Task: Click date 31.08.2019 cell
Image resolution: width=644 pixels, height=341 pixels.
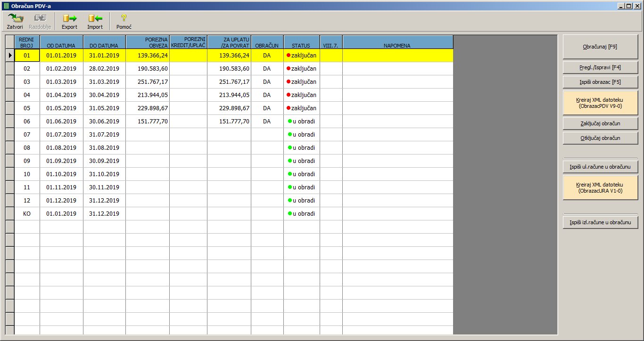Action: pyautogui.click(x=105, y=147)
